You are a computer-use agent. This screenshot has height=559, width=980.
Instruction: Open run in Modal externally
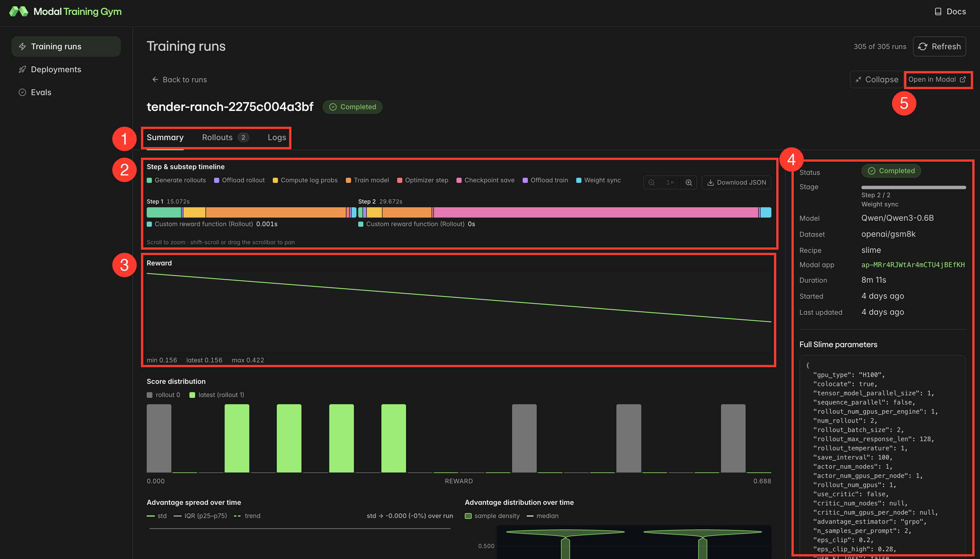pyautogui.click(x=937, y=79)
